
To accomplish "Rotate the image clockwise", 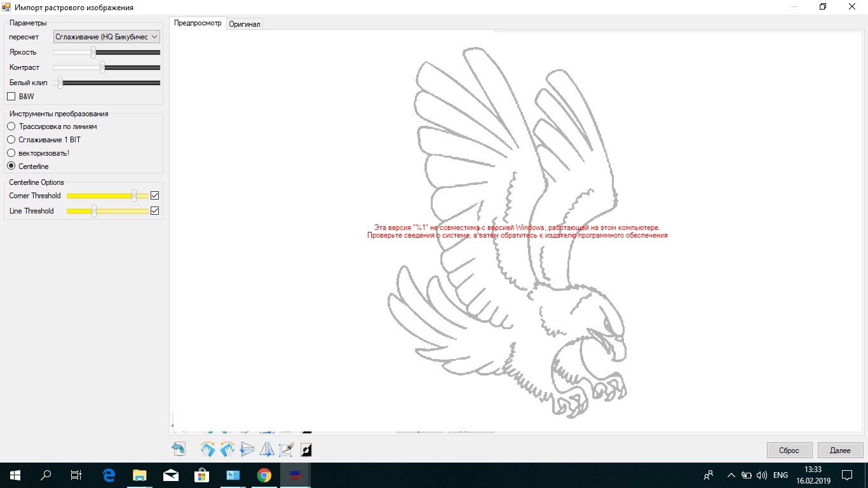I will click(208, 449).
